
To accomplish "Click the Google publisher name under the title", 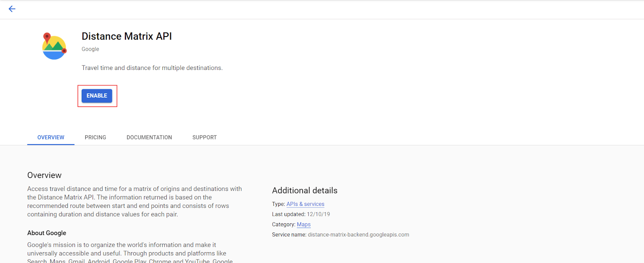I will (x=89, y=49).
